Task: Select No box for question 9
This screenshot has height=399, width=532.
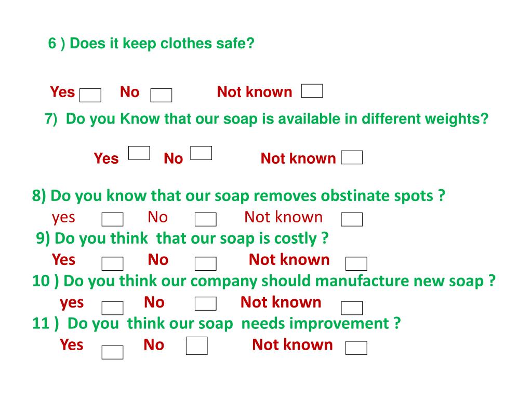Action: click(206, 263)
